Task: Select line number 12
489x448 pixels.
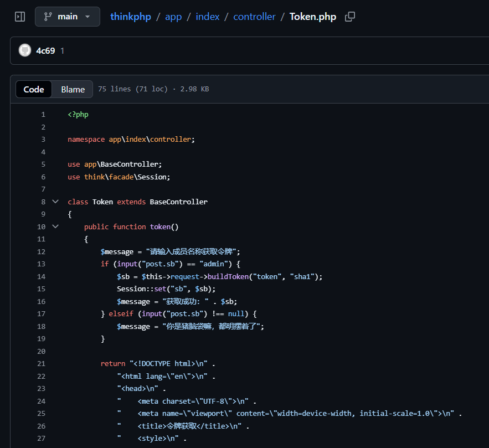Action: click(41, 251)
